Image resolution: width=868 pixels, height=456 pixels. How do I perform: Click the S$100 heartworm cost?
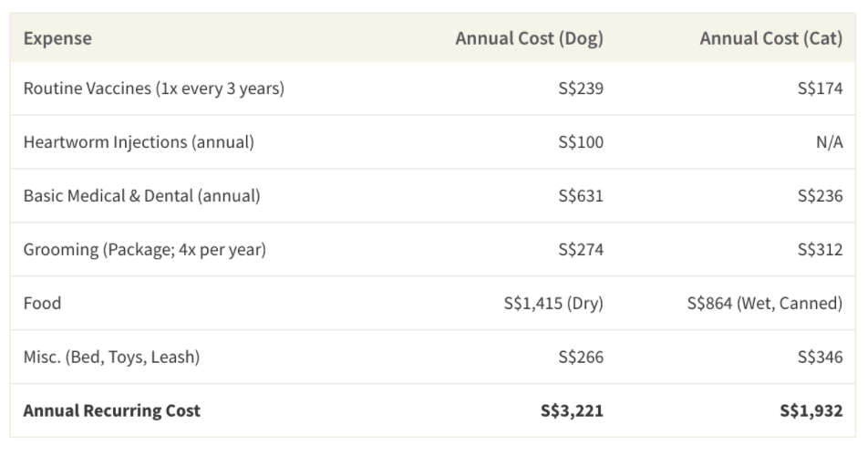[581, 142]
